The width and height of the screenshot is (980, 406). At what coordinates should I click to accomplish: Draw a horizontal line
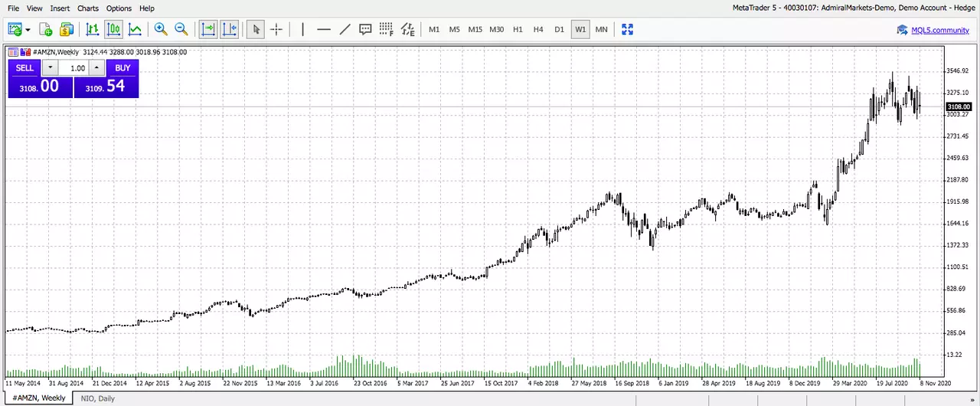click(324, 29)
